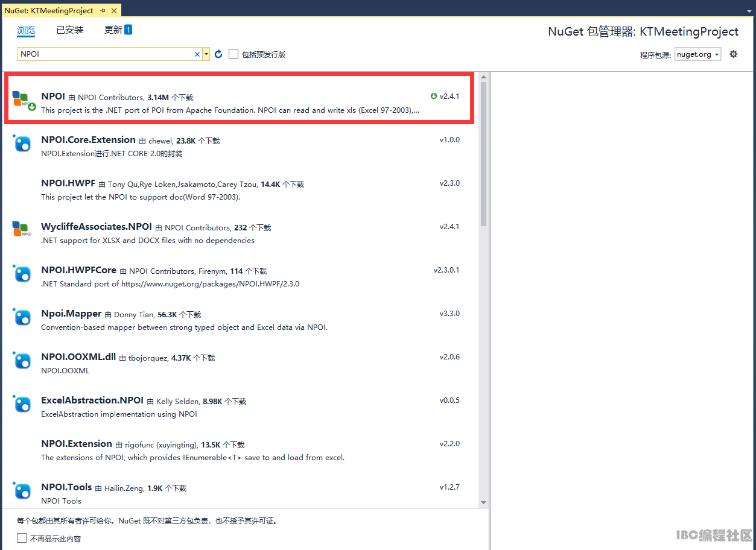
Task: Switch to the 浏览 tab
Action: (26, 30)
